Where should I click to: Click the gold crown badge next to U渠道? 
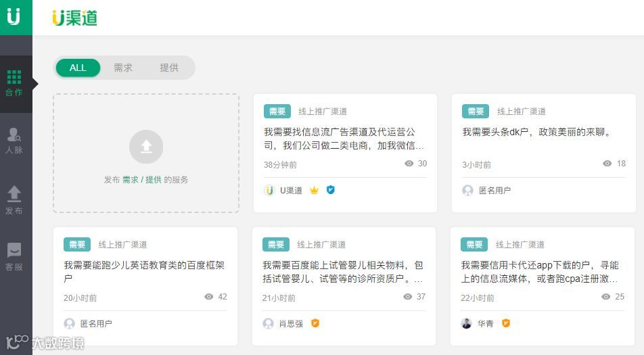[314, 190]
